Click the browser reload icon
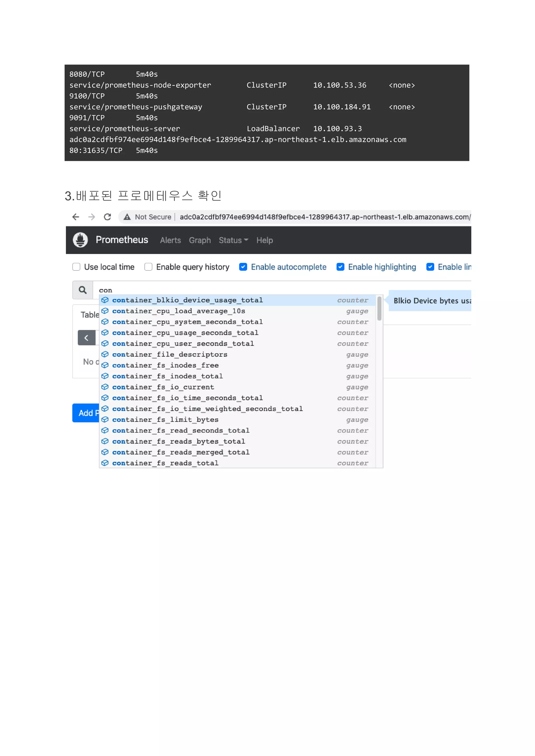535x756 pixels. (107, 217)
